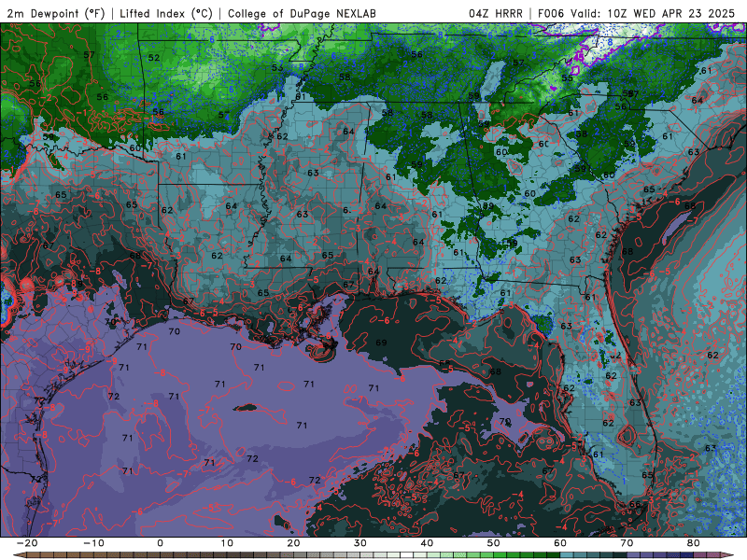Click the -10 label on the color scale

[x=93, y=543]
